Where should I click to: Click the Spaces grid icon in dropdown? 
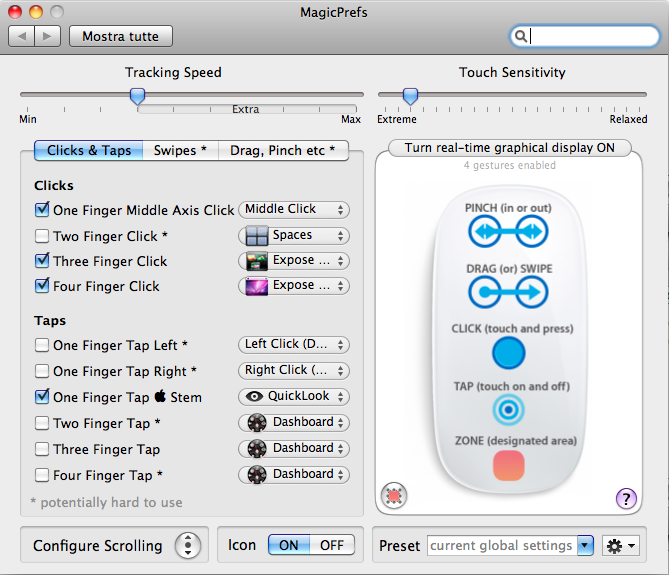(x=257, y=235)
